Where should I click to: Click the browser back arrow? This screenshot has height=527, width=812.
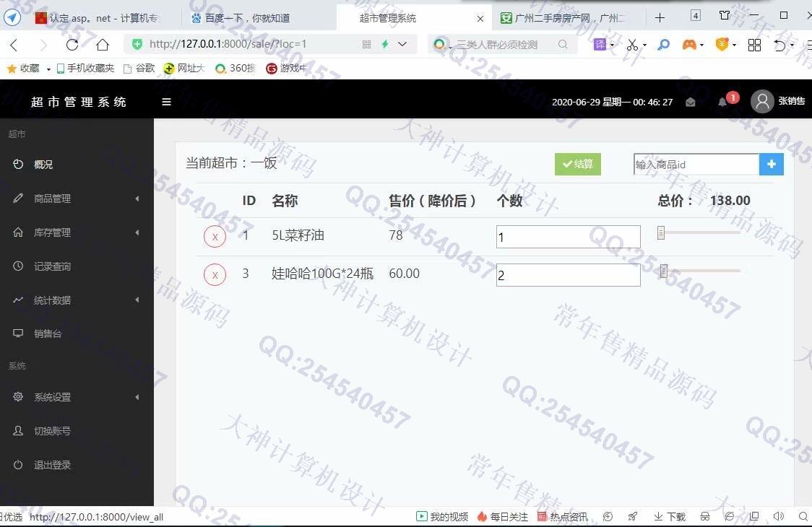(x=14, y=45)
